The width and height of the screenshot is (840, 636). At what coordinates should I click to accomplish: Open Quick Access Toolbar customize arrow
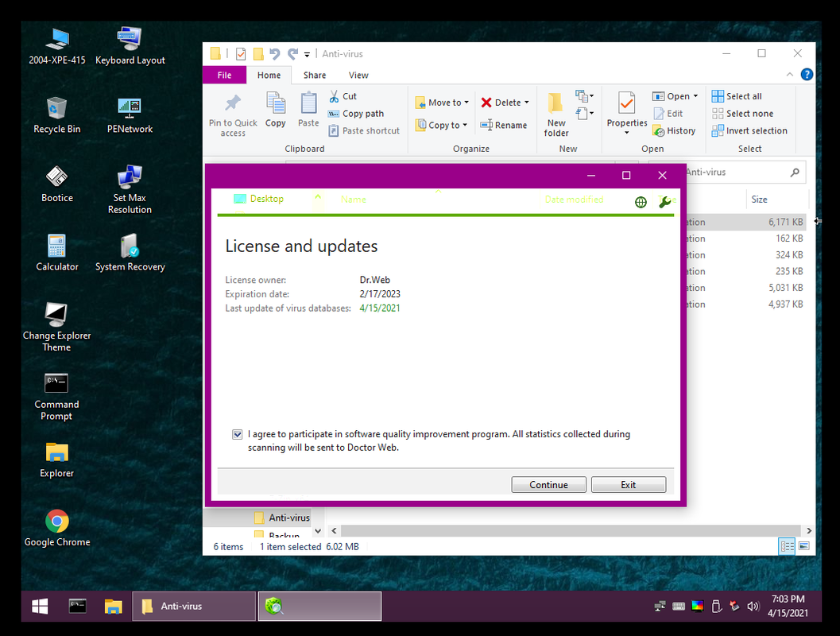click(307, 54)
